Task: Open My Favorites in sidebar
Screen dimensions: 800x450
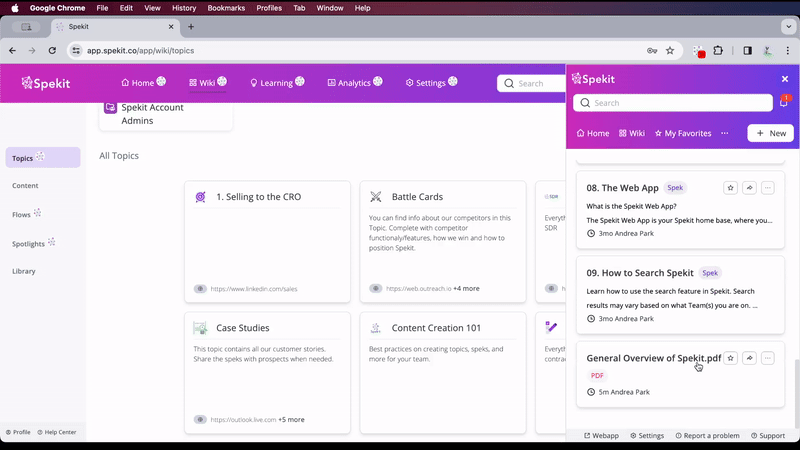Action: pyautogui.click(x=683, y=133)
